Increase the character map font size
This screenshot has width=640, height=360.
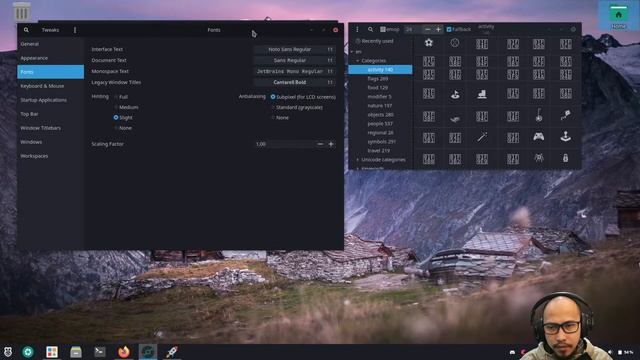pos(438,29)
